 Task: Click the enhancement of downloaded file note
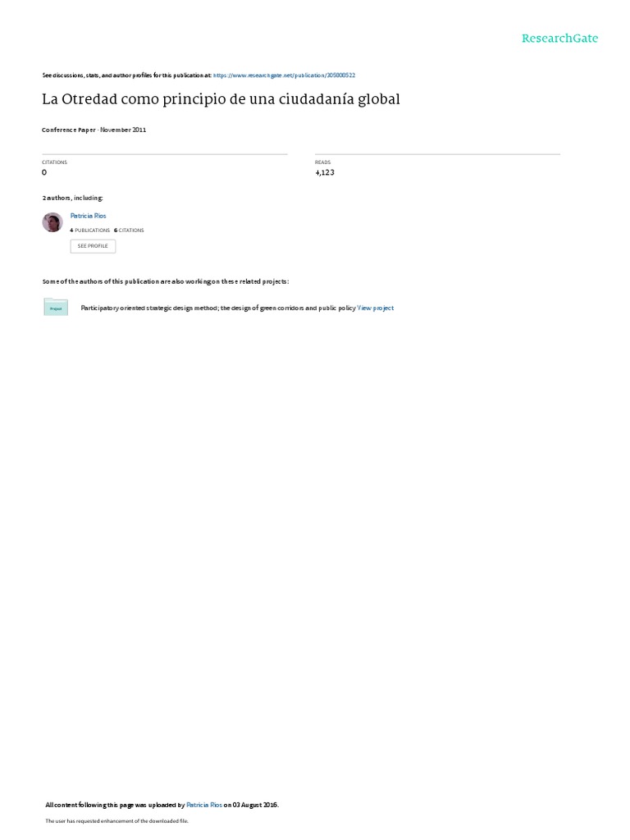116,820
